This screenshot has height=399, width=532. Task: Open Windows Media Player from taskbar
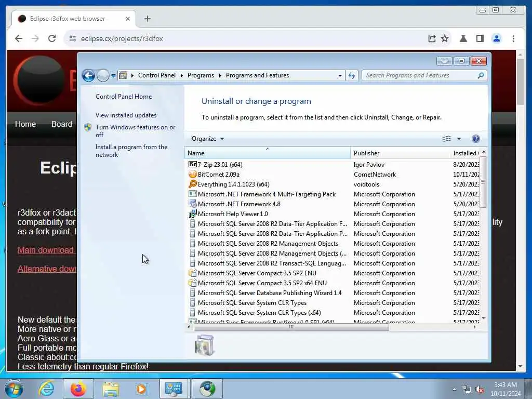click(141, 389)
